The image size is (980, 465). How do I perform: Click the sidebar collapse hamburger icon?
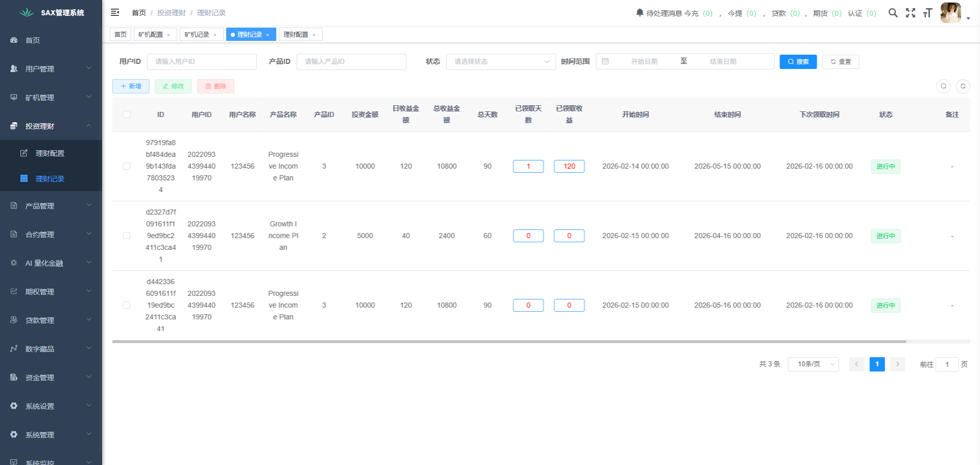(115, 12)
